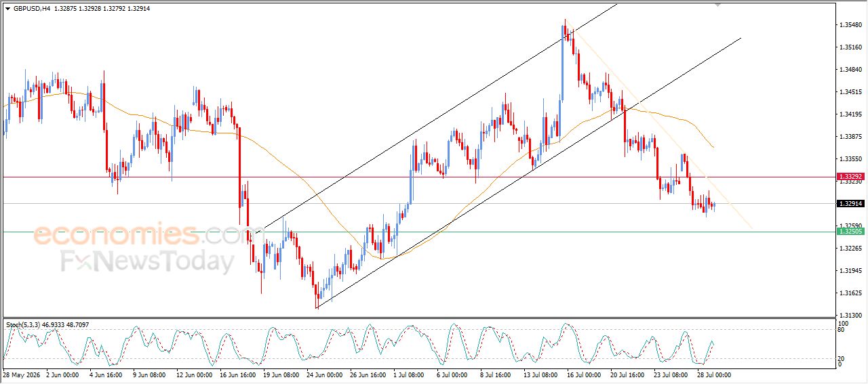Screen dimensions: 868x384
Task: Click the 1.31300 price scale label
Action: click(x=850, y=315)
